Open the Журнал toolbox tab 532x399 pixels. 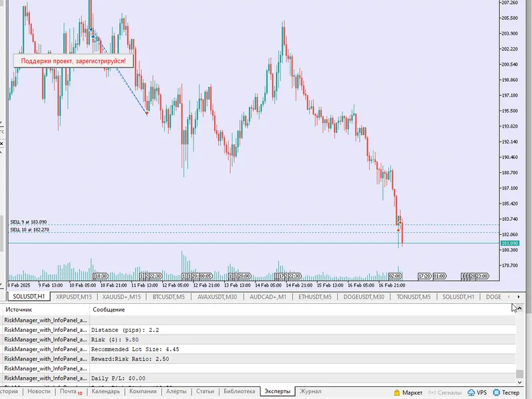(310, 391)
